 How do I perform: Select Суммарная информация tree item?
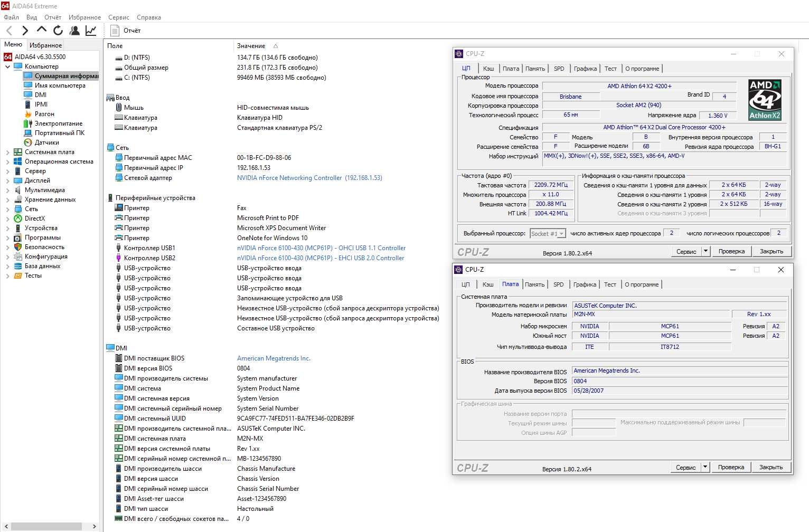(x=61, y=76)
